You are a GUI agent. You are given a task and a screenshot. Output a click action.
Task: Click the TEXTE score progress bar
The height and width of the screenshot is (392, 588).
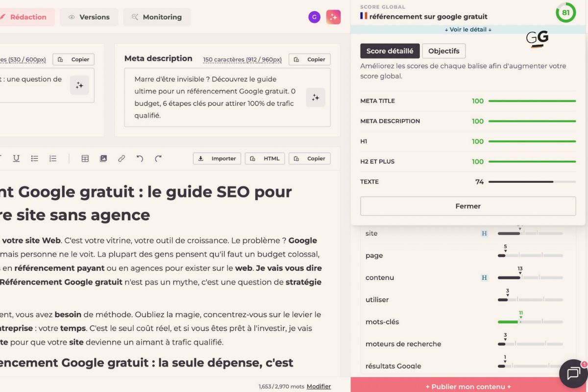pos(532,182)
